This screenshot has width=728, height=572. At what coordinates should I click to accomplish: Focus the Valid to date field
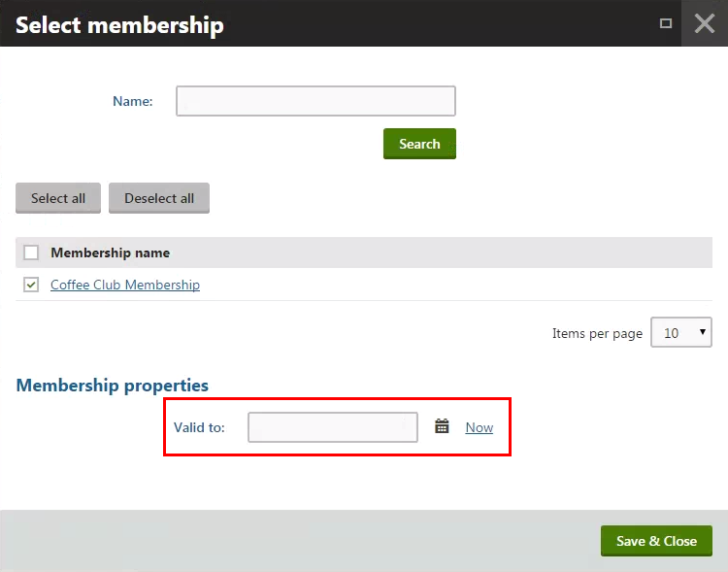(x=333, y=427)
